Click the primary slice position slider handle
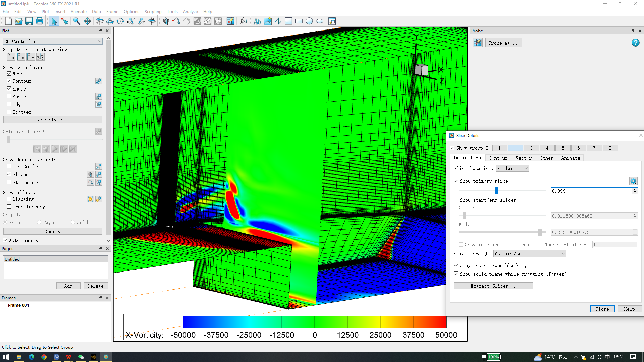The width and height of the screenshot is (644, 362). (496, 191)
